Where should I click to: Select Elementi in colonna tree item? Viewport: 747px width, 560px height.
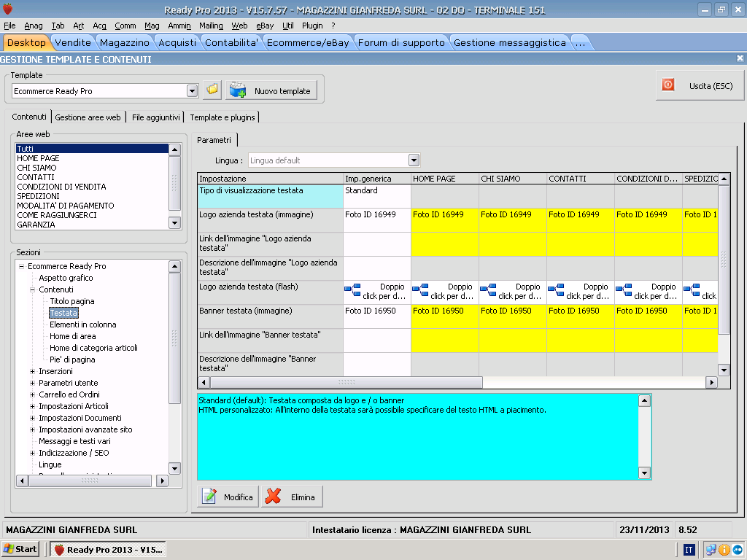[82, 324]
